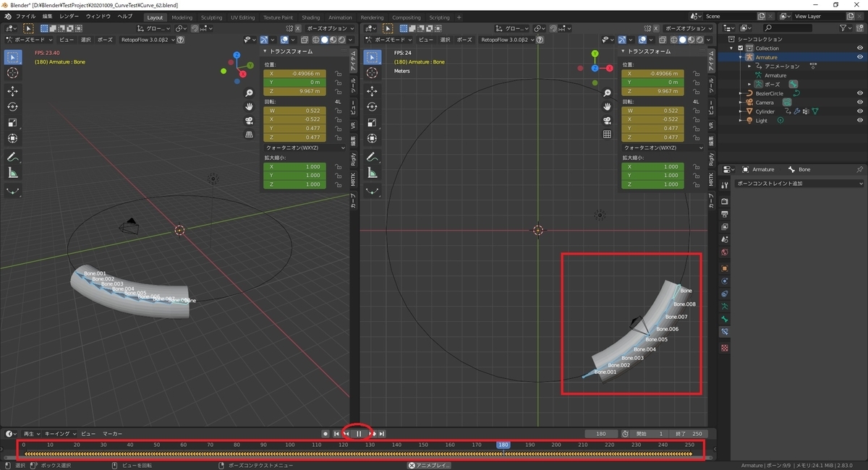The height and width of the screenshot is (470, 868).
Task: Pick the Measure tool in left viewport
Action: click(x=13, y=173)
